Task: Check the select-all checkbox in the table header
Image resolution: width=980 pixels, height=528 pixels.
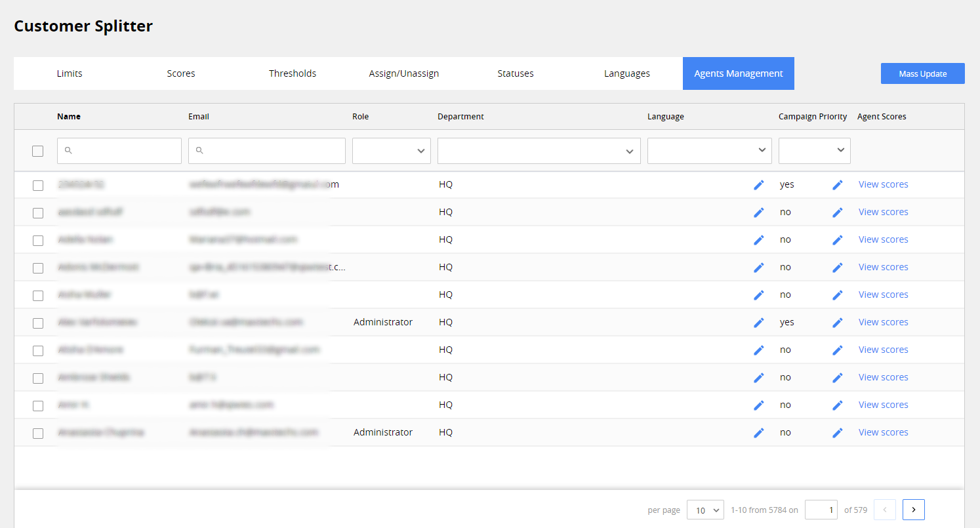Action: click(x=37, y=151)
